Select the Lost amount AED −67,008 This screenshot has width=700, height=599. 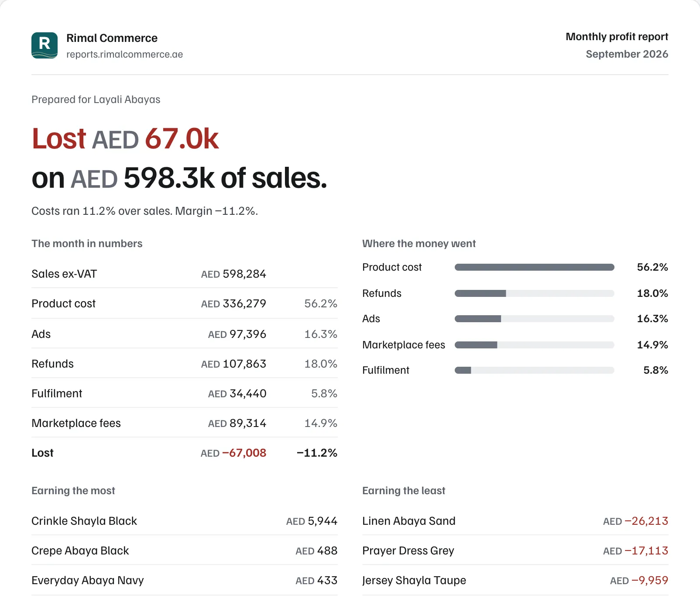(233, 453)
